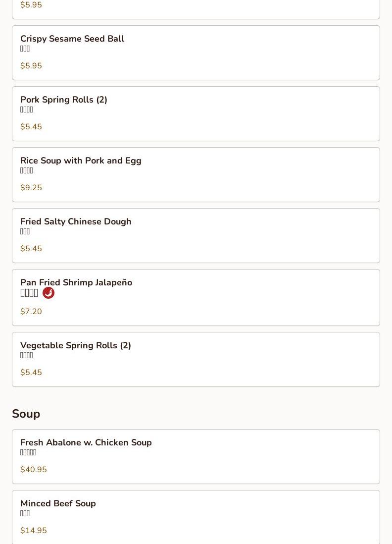Click the Soup section heading

point(26,414)
